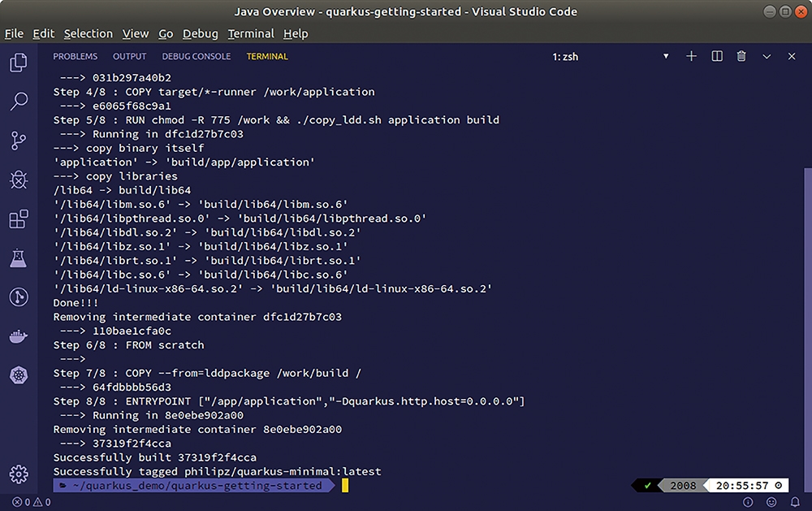This screenshot has width=812, height=511.
Task: Click 'Step 4/8 : COPY target/*-runner' line
Action: coord(214,92)
